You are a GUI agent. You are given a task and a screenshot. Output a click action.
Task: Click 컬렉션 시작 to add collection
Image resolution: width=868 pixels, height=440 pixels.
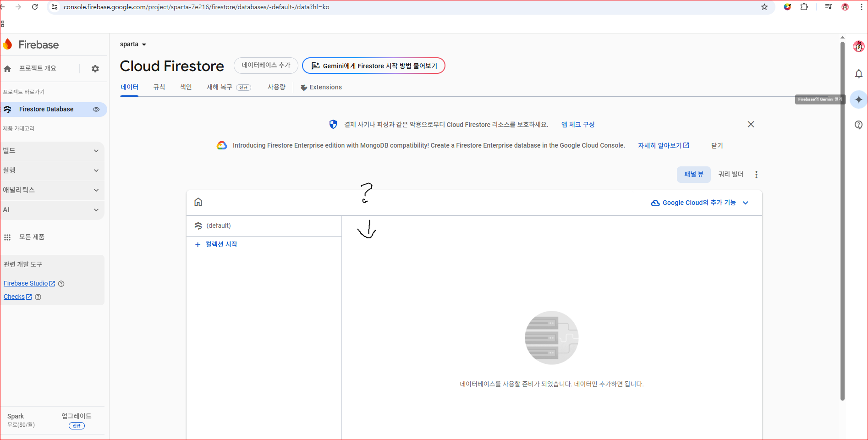coord(216,244)
